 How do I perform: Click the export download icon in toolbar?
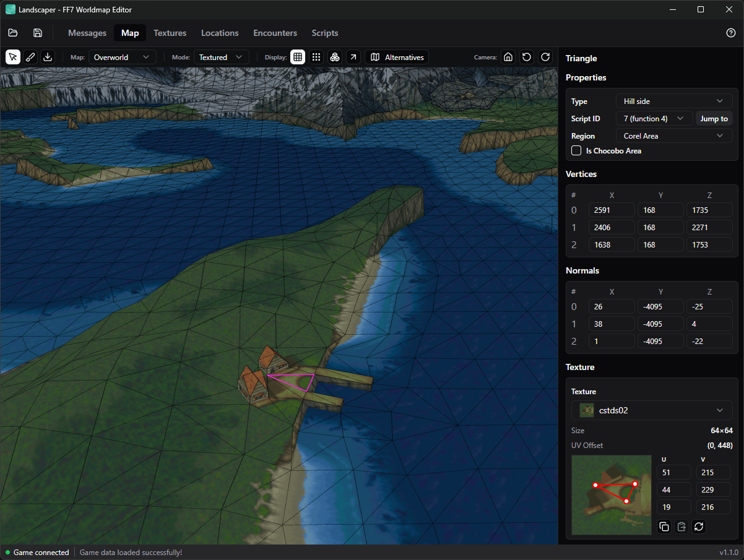48,57
